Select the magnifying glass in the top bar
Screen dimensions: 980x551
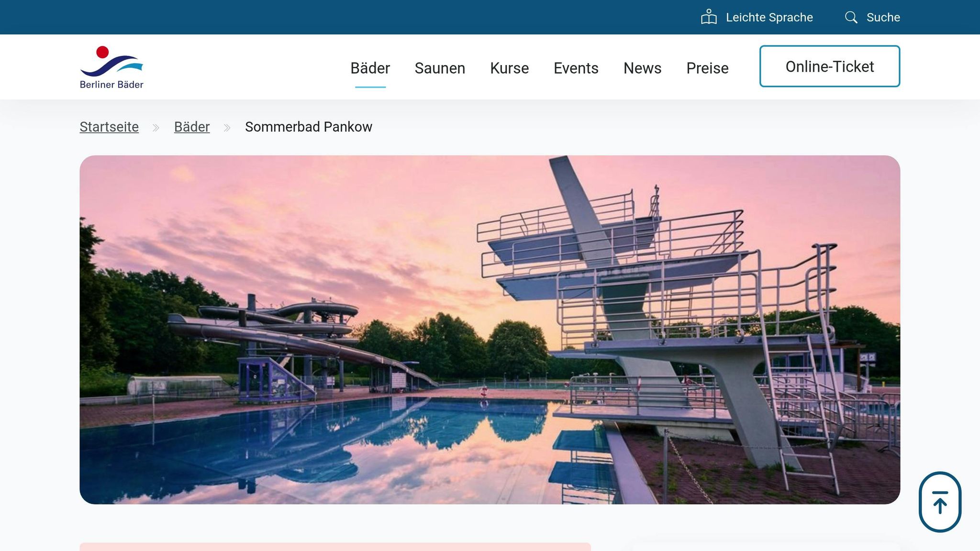coord(851,17)
